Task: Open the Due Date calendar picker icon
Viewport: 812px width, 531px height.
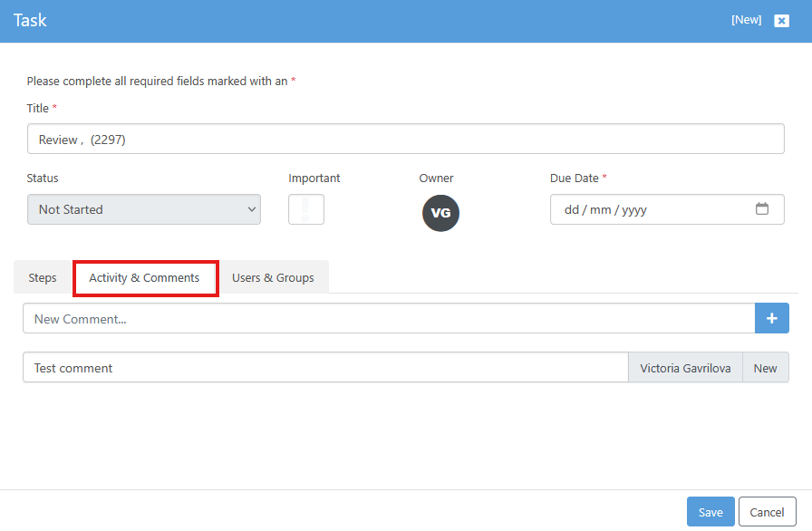Action: point(762,208)
